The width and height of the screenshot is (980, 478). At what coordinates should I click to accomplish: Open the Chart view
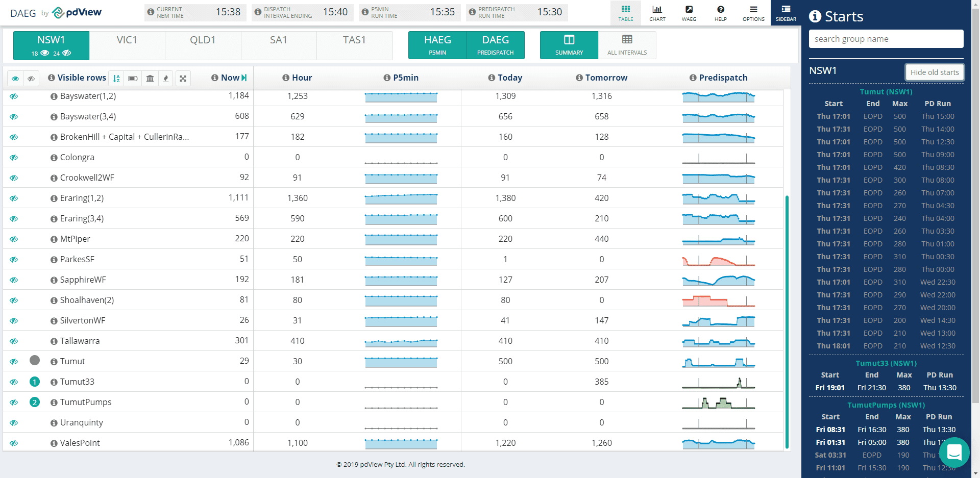click(x=657, y=13)
